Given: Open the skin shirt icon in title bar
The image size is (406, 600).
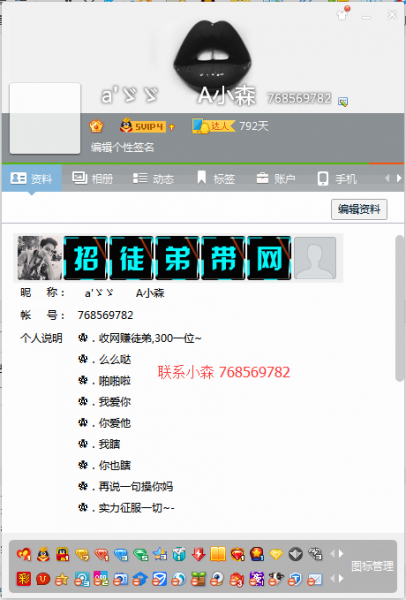Looking at the screenshot, I should 342,14.
